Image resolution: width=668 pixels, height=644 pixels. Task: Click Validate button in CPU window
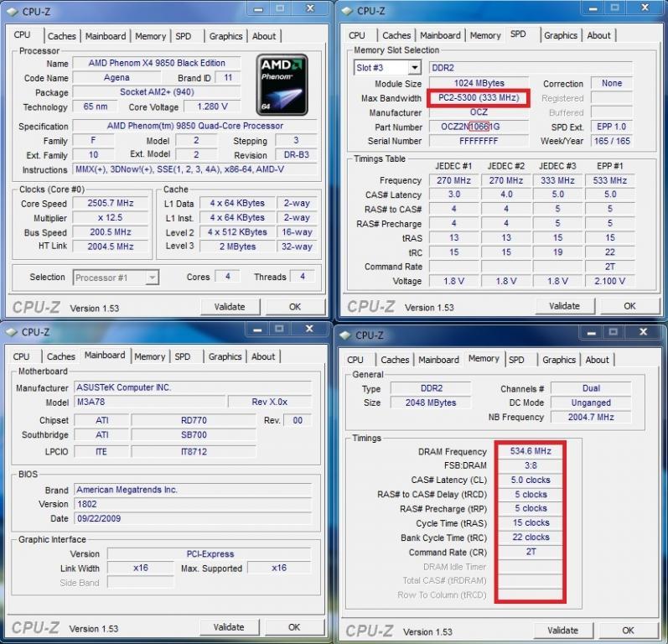pos(230,307)
